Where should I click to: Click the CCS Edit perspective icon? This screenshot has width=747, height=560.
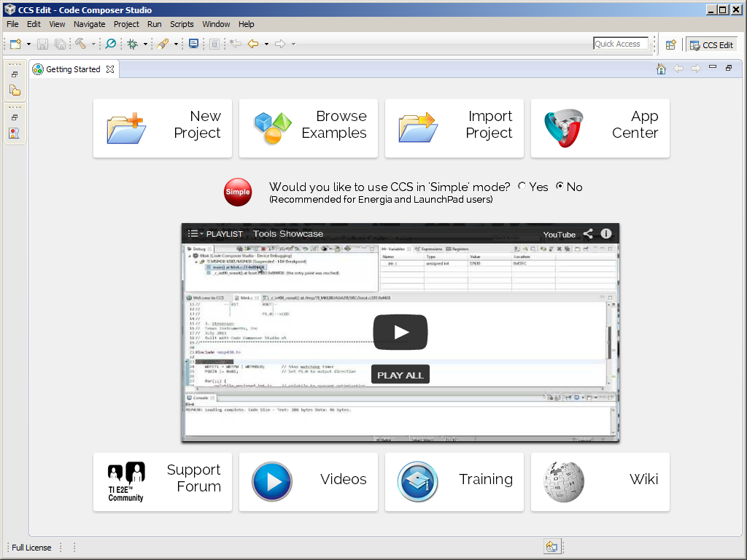[711, 44]
